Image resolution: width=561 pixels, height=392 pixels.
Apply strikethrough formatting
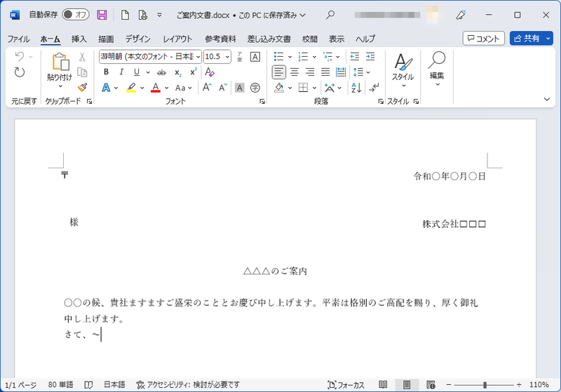pyautogui.click(x=161, y=72)
